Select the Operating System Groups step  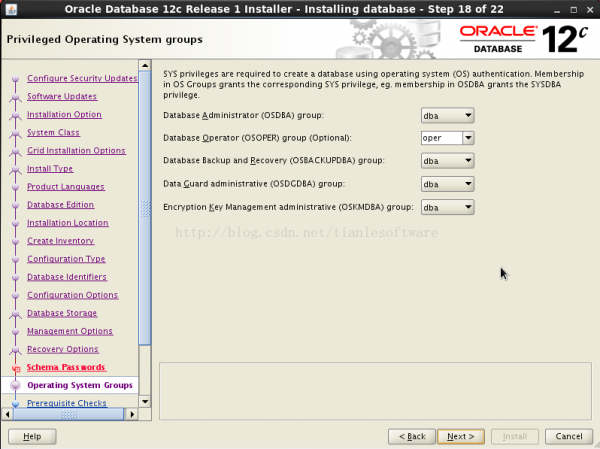[x=80, y=385]
